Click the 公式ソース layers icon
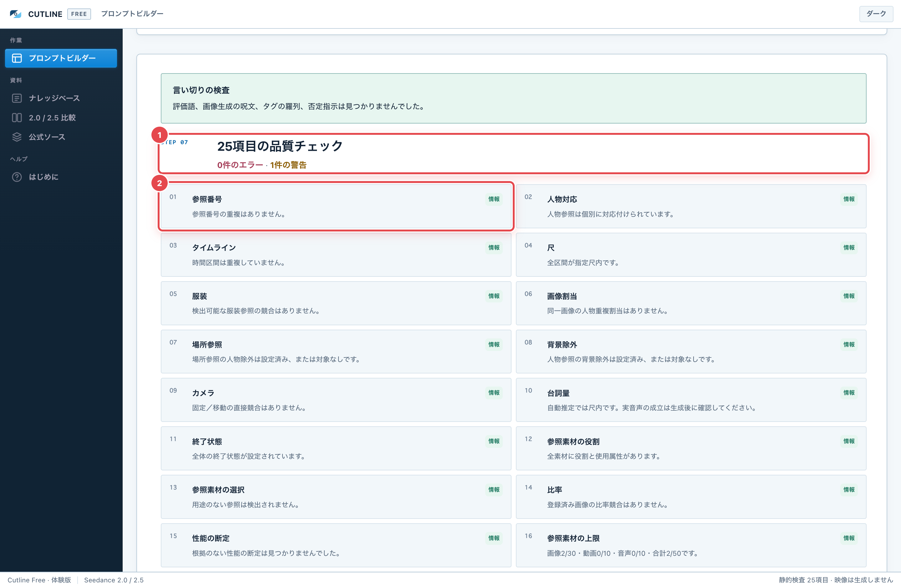The height and width of the screenshot is (588, 901). click(x=17, y=137)
